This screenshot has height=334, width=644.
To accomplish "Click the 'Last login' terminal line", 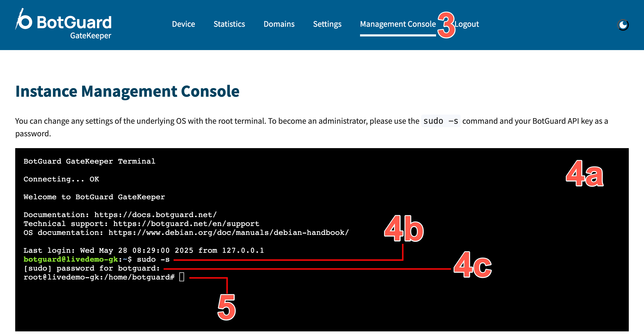I will pyautogui.click(x=144, y=250).
